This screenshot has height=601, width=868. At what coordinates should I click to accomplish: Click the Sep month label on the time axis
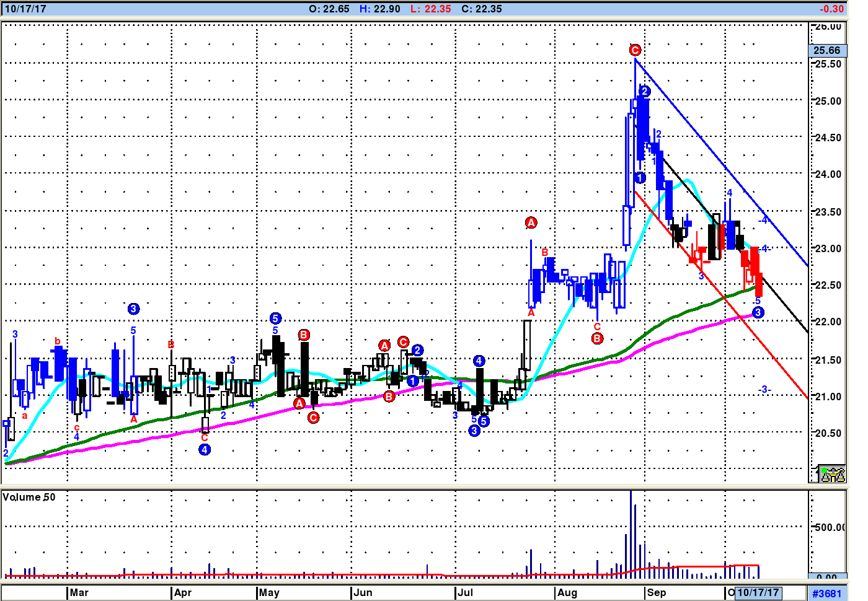[x=656, y=593]
